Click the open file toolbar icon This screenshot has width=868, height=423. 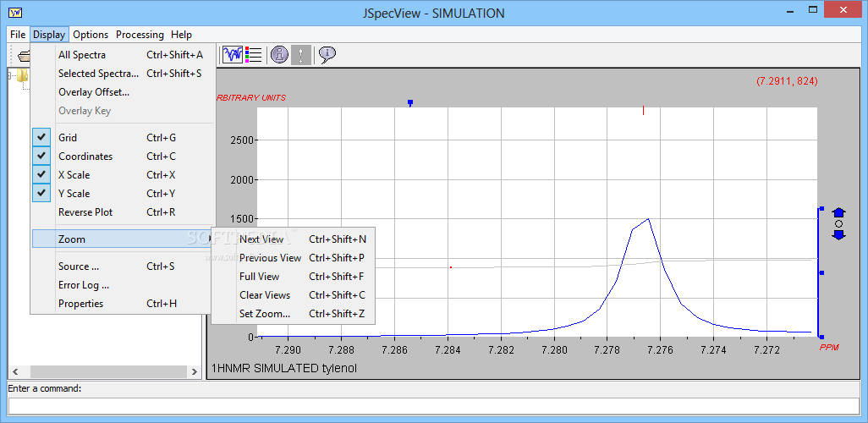(x=24, y=55)
